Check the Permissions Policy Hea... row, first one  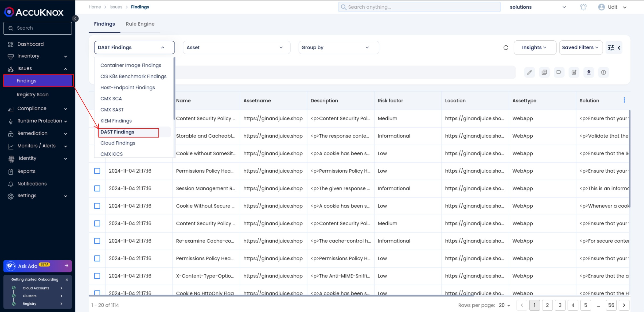point(97,171)
